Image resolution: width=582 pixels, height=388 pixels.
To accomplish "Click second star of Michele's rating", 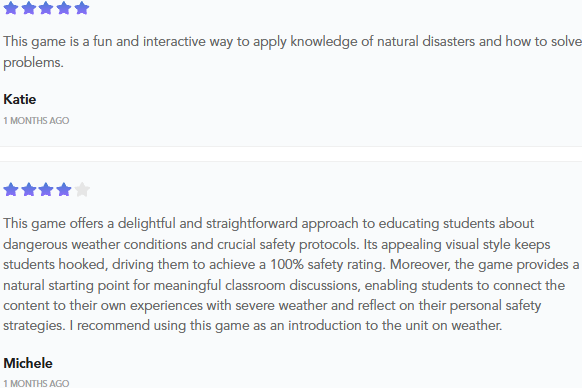I will 29,189.
